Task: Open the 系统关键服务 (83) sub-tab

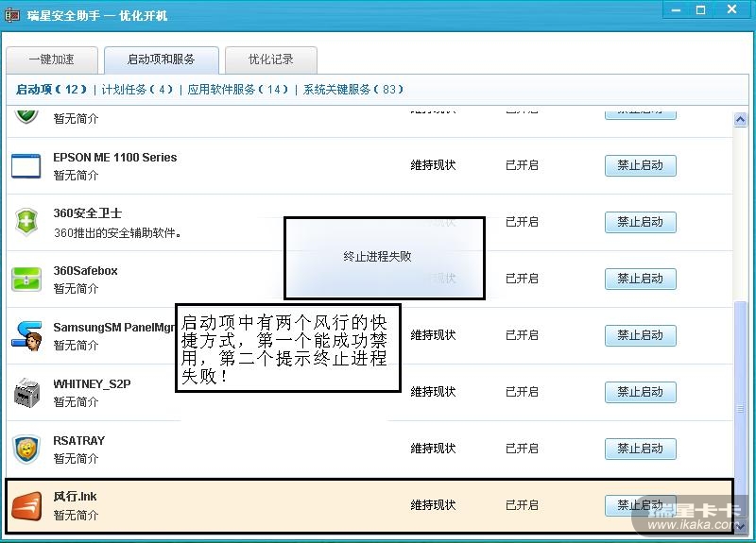Action: (x=352, y=89)
